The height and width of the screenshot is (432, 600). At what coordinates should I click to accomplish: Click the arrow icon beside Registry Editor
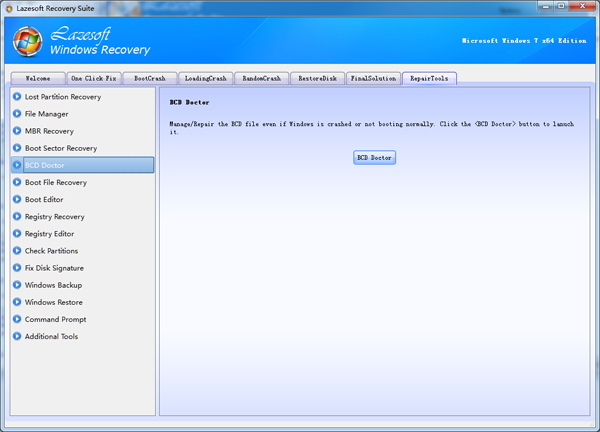click(x=17, y=233)
